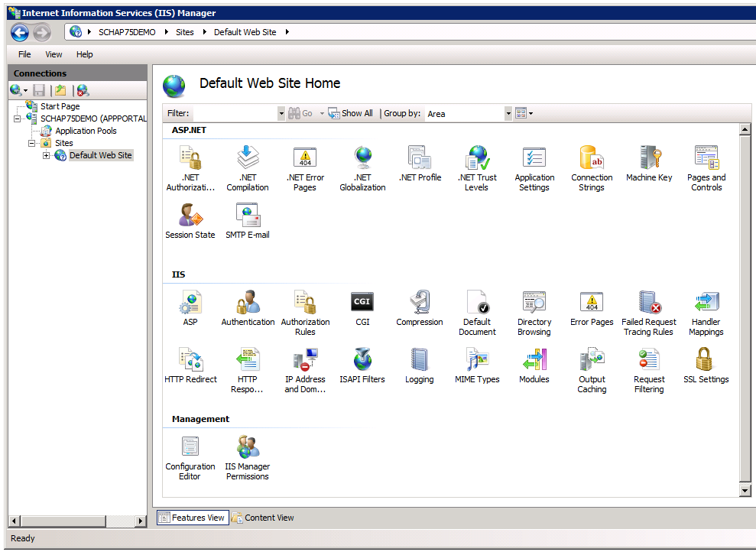
Task: Open the SSL Settings feature icon
Action: pyautogui.click(x=706, y=360)
